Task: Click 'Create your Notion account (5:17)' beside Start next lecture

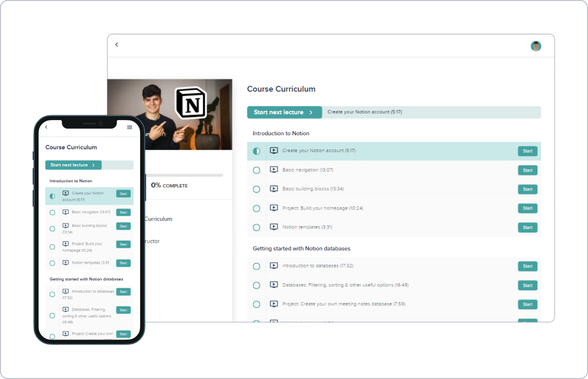Action: (365, 112)
